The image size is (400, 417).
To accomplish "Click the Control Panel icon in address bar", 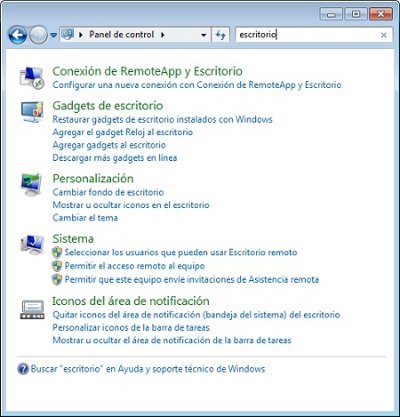I will click(68, 34).
